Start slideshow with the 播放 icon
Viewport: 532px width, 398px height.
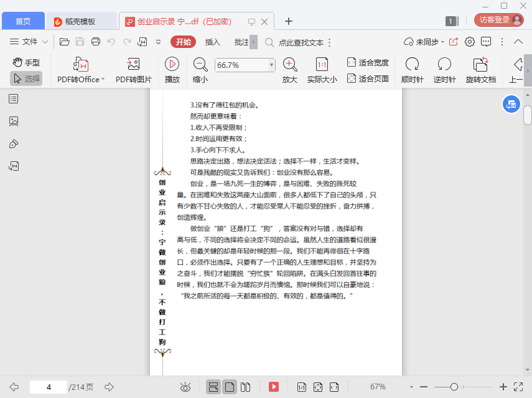point(172,64)
